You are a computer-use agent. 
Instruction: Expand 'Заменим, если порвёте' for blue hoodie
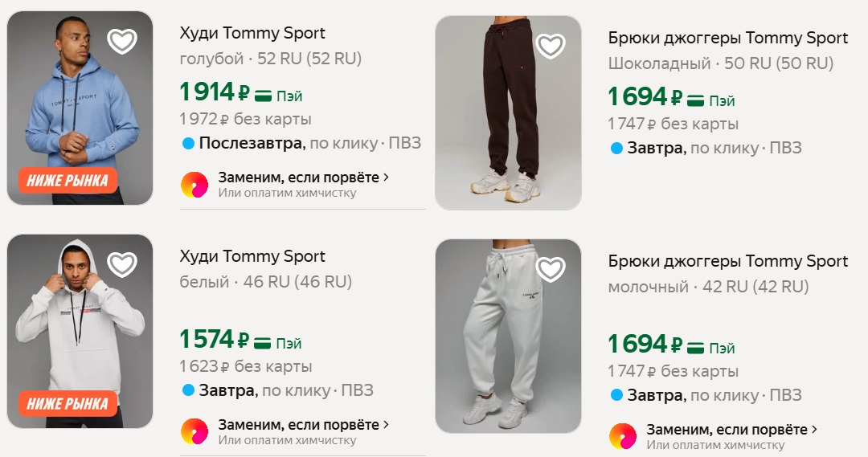[303, 177]
